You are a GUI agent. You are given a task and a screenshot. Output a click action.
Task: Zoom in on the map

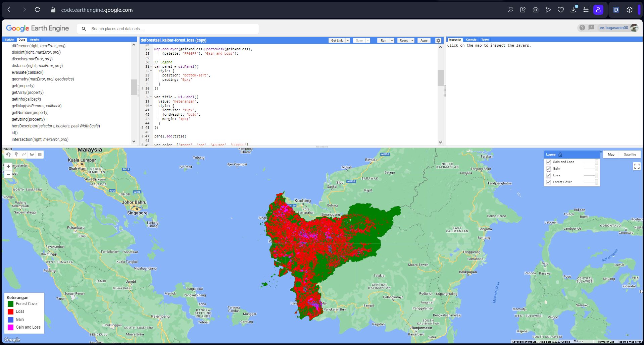(x=8, y=166)
